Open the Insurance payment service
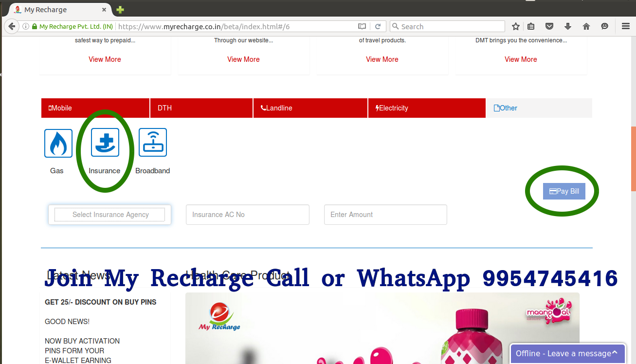Screen dimensions: 636x364 [105, 143]
